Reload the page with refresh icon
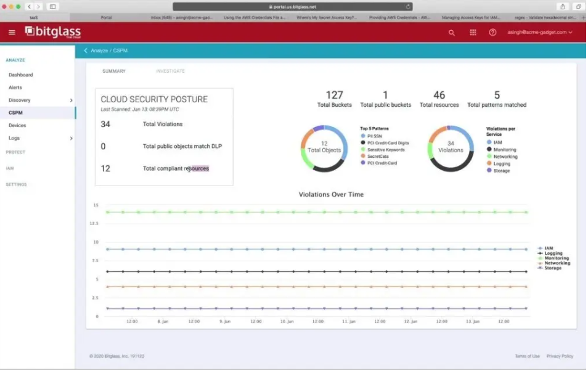 pyautogui.click(x=407, y=7)
